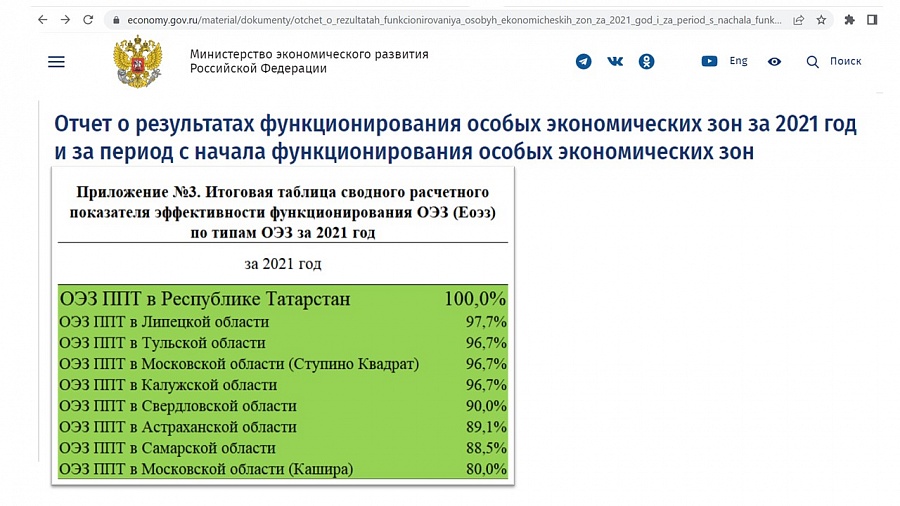Select row ОЭЗ ППТ в Самарской области
900x506 pixels.
tap(282, 448)
